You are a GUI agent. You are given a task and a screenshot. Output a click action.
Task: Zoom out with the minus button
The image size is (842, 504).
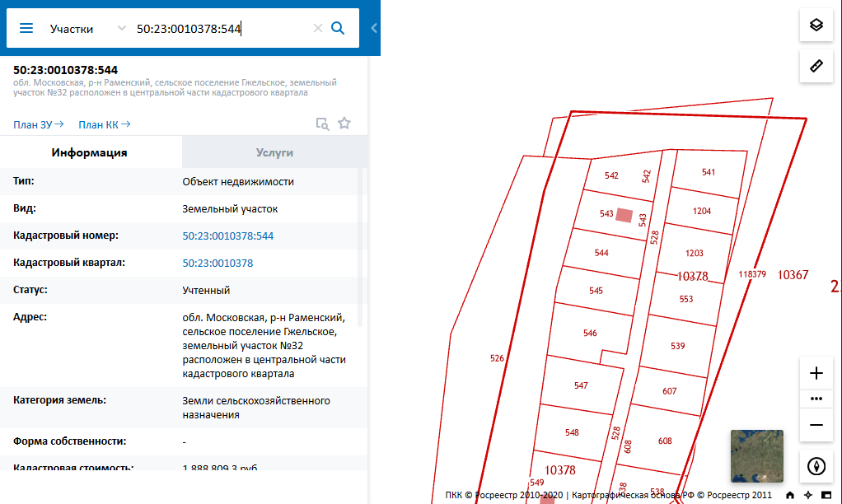tap(816, 425)
